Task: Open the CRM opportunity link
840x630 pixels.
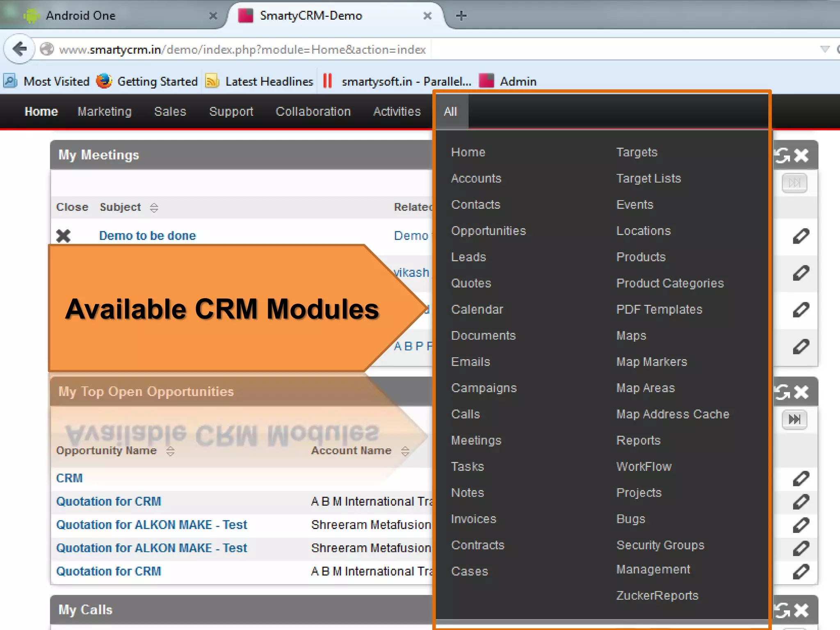Action: (x=69, y=478)
